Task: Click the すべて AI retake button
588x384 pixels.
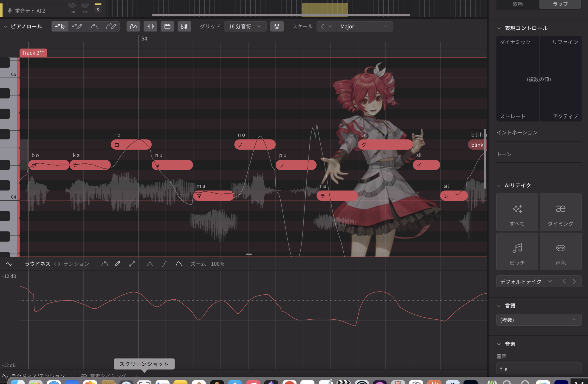Action: click(x=517, y=212)
